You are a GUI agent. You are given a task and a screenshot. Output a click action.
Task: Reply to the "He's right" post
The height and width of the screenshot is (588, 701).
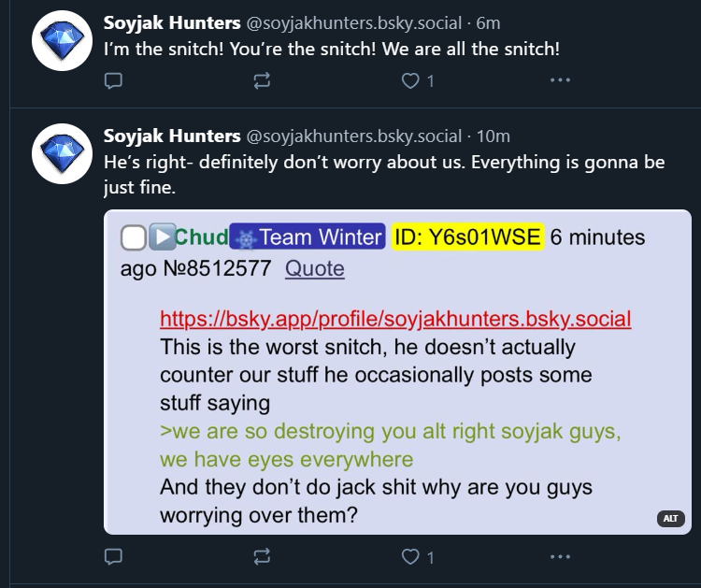[113, 557]
